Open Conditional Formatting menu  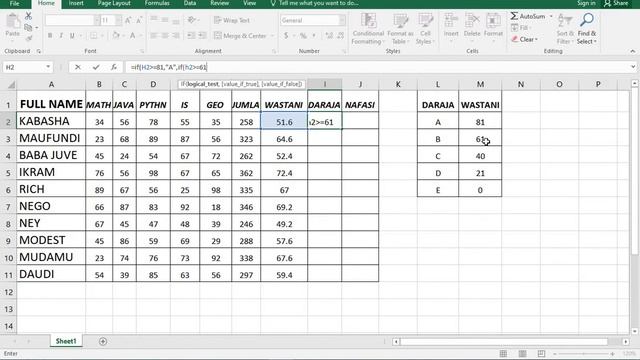368,29
